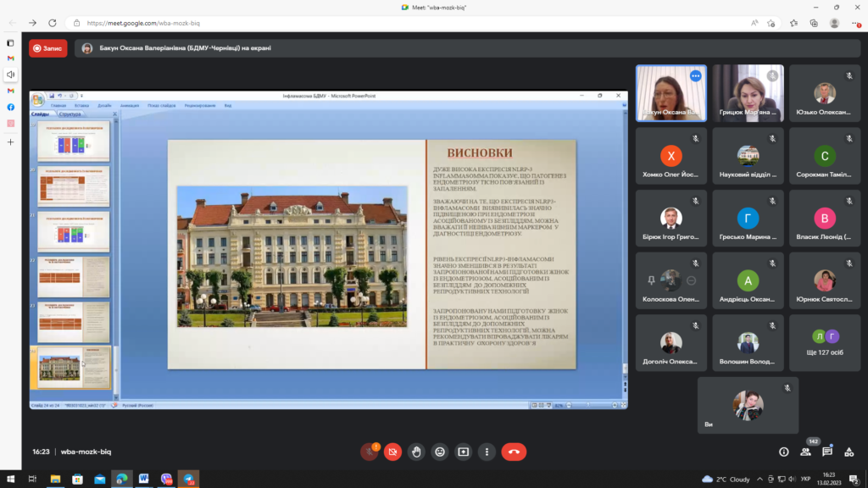Viewport: 868px width, 488px height.
Task: Refresh the Google Meet browser page
Action: 53,23
